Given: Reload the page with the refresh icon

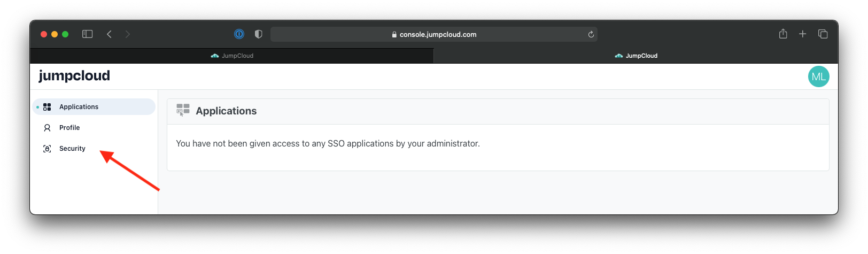Looking at the screenshot, I should click(591, 34).
